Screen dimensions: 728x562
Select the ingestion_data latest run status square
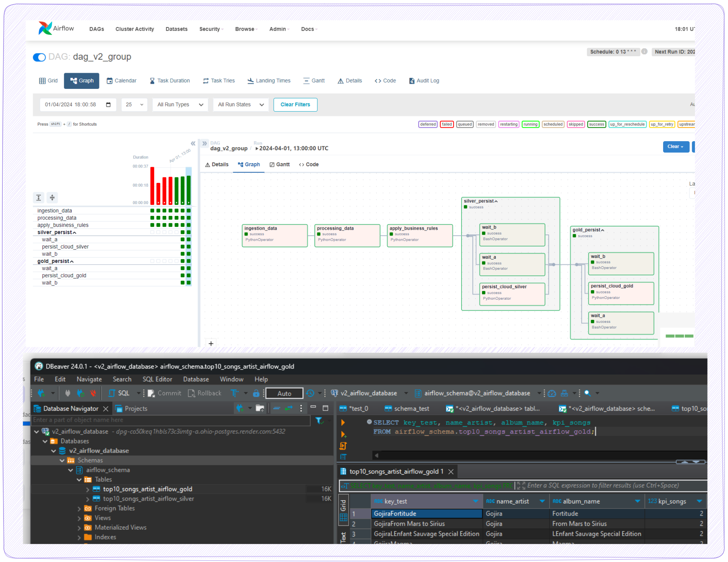pyautogui.click(x=189, y=211)
